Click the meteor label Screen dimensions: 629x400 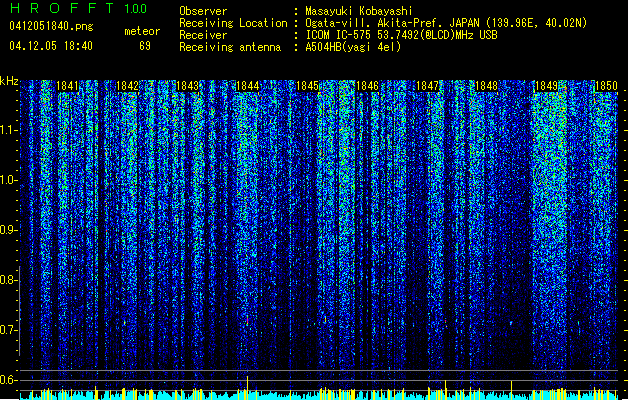142,31
